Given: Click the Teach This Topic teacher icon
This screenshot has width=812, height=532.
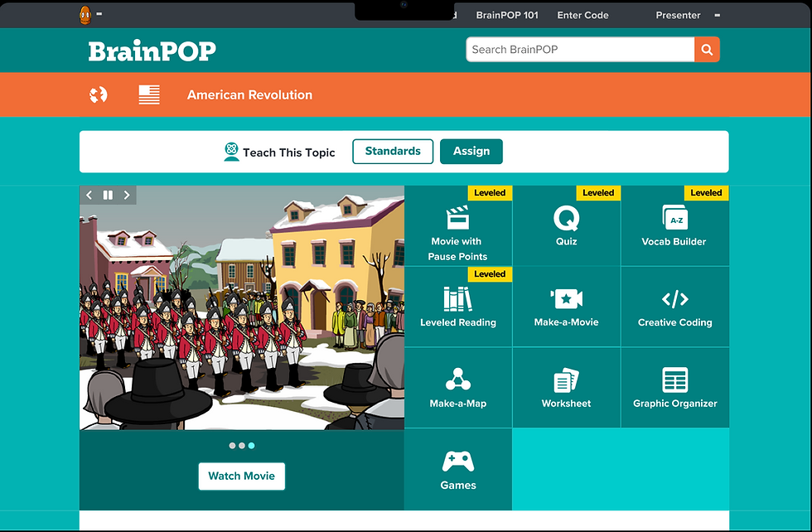Looking at the screenshot, I should coord(231,152).
